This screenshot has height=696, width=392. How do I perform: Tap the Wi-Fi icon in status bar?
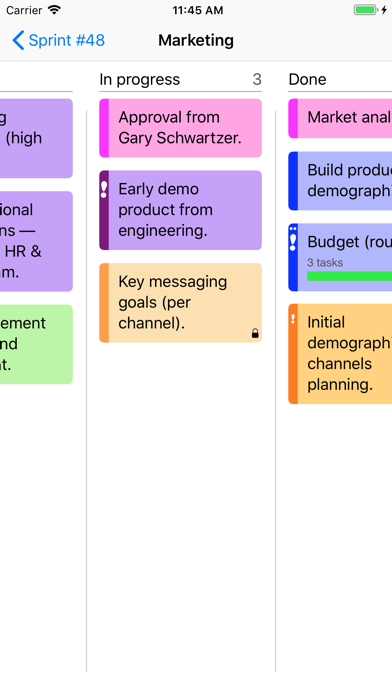(54, 10)
